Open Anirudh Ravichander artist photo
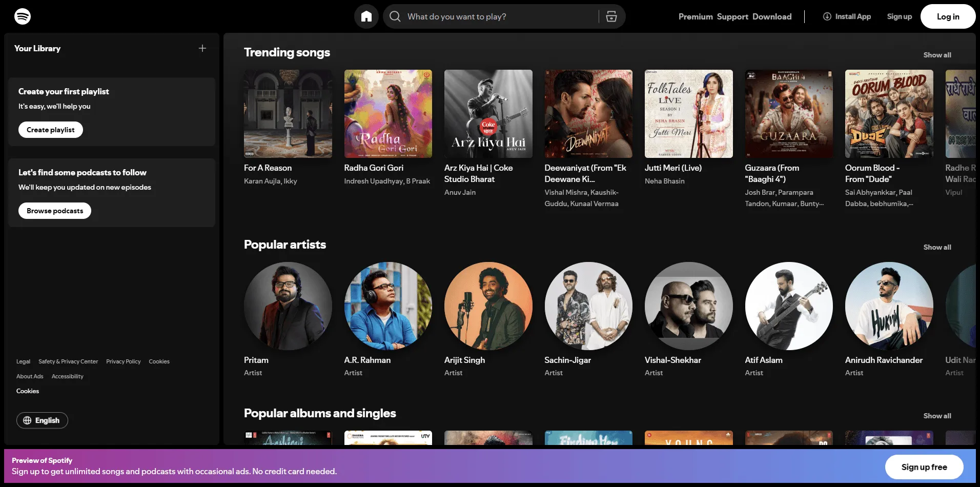The height and width of the screenshot is (487, 980). [889, 306]
